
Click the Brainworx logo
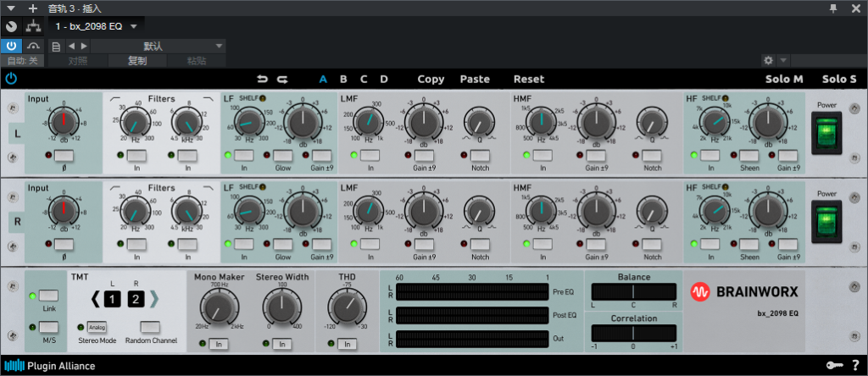pos(744,291)
